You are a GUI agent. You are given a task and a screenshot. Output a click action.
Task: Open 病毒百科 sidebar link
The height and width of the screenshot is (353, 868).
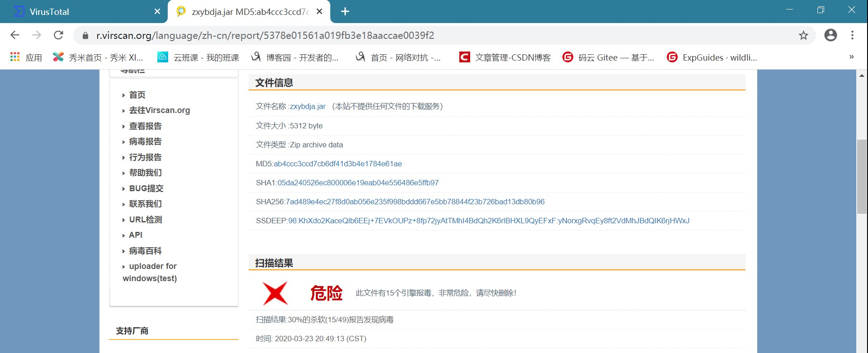(x=145, y=251)
